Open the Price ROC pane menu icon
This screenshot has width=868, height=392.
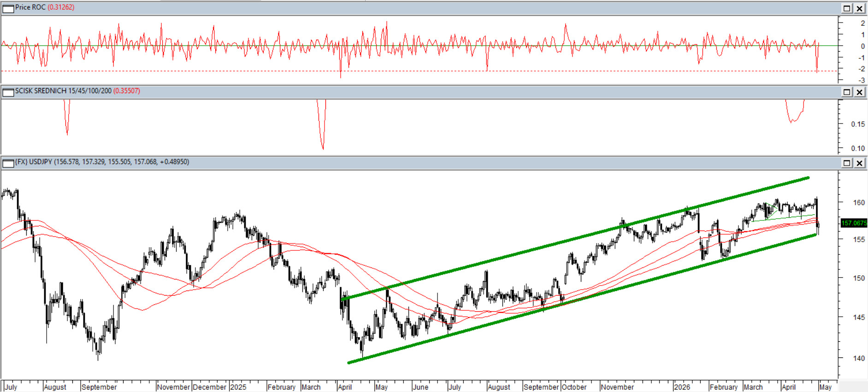point(8,8)
